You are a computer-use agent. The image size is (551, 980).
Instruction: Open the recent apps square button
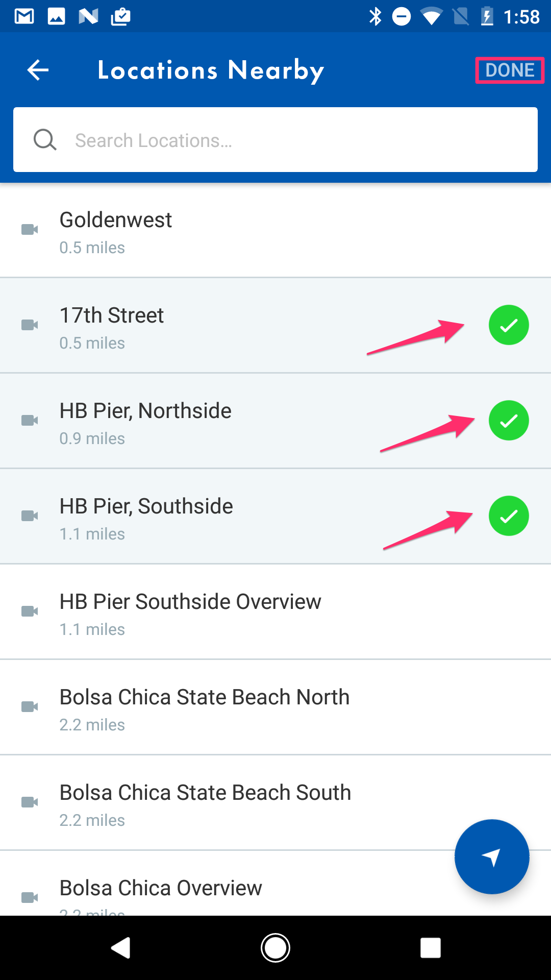click(x=430, y=948)
